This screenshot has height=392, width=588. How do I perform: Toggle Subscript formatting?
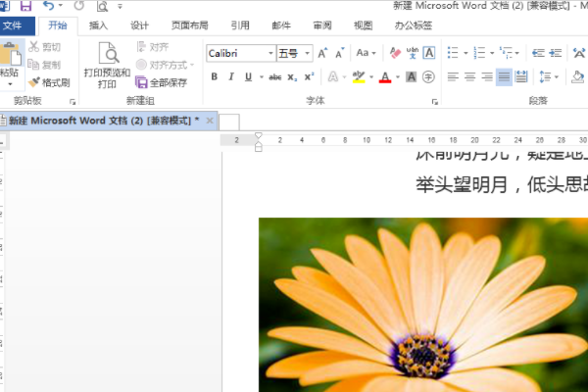click(292, 77)
